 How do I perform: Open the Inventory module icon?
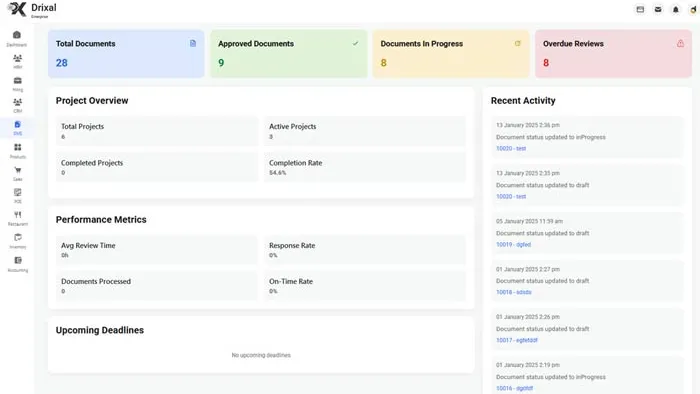click(17, 237)
